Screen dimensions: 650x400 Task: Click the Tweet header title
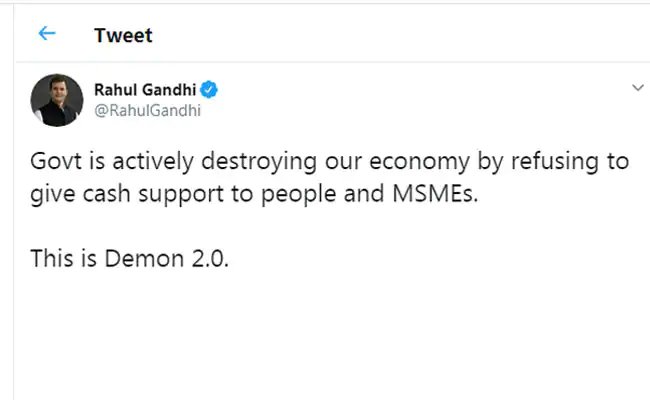pos(123,36)
